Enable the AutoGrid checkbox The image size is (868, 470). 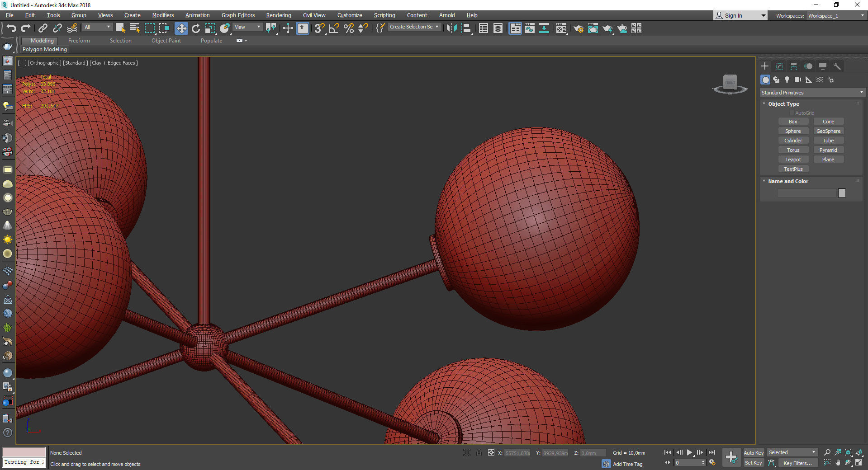click(x=792, y=113)
